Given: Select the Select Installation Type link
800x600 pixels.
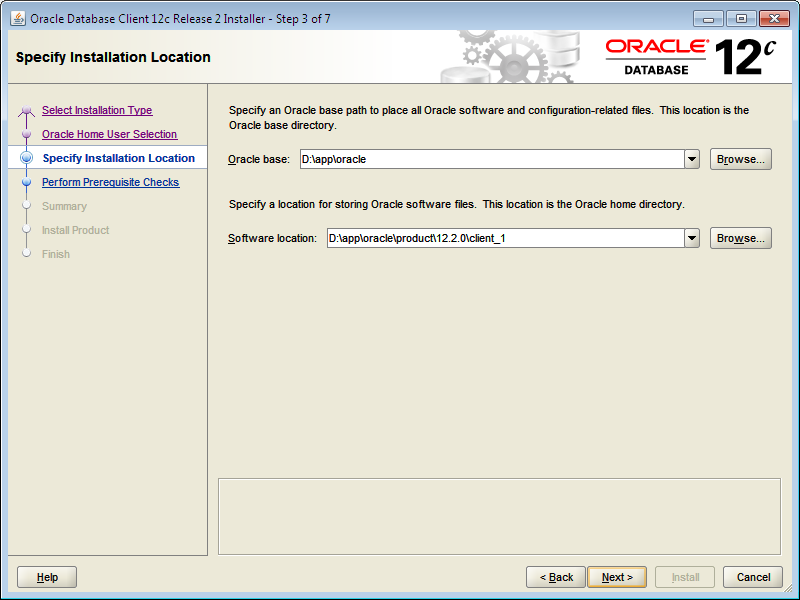Looking at the screenshot, I should [x=96, y=110].
